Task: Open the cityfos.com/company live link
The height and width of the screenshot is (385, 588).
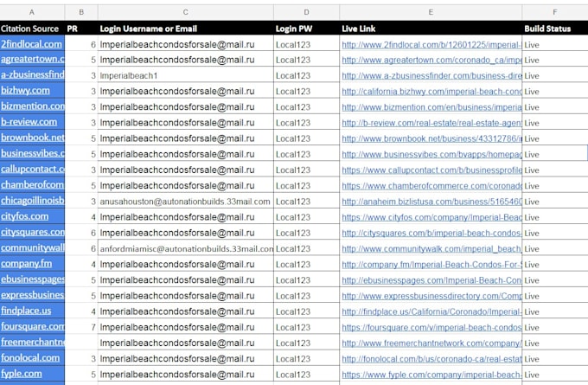Action: (431, 218)
